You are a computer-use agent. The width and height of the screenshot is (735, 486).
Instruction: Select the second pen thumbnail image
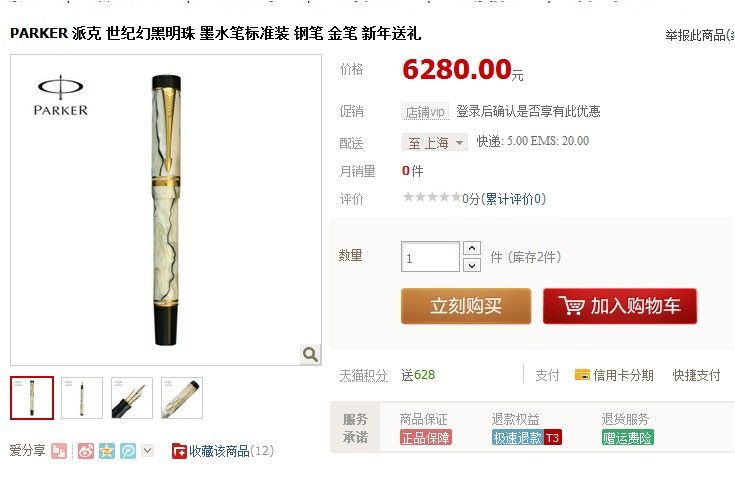click(x=82, y=398)
